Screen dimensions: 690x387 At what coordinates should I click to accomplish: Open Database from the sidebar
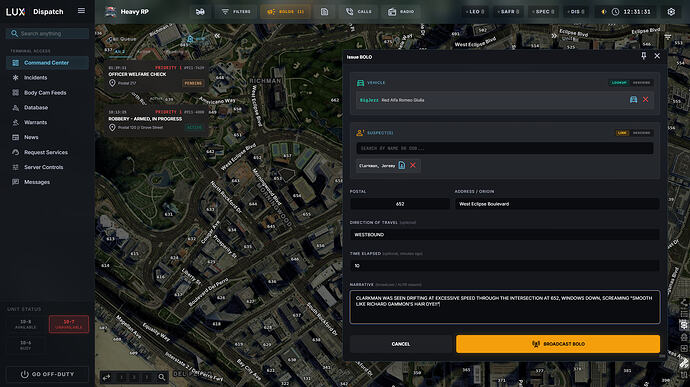[48, 108]
